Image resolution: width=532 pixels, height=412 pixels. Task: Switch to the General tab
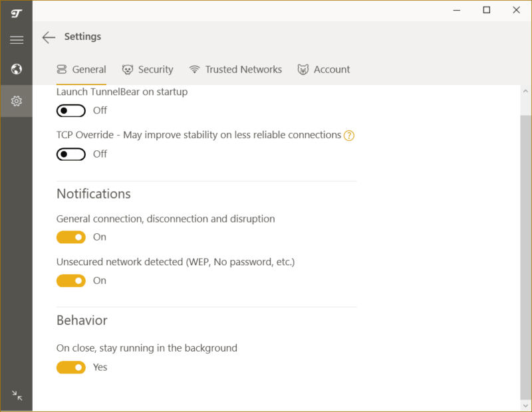(81, 70)
